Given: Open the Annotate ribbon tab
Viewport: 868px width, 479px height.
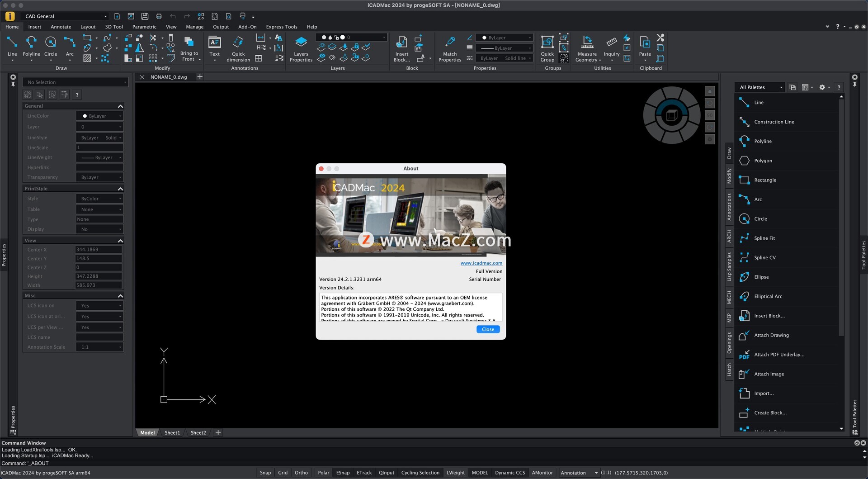Looking at the screenshot, I should 61,27.
